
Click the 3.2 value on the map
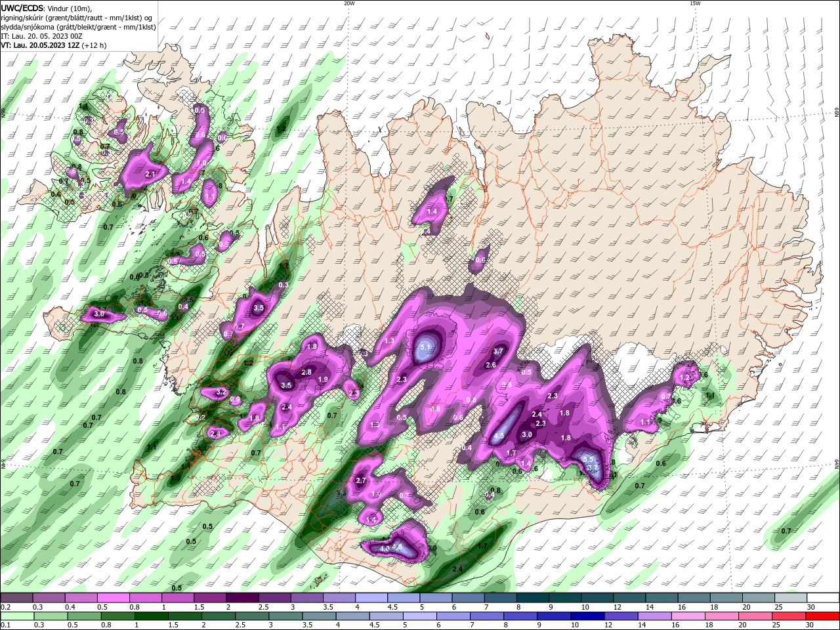(x=221, y=392)
